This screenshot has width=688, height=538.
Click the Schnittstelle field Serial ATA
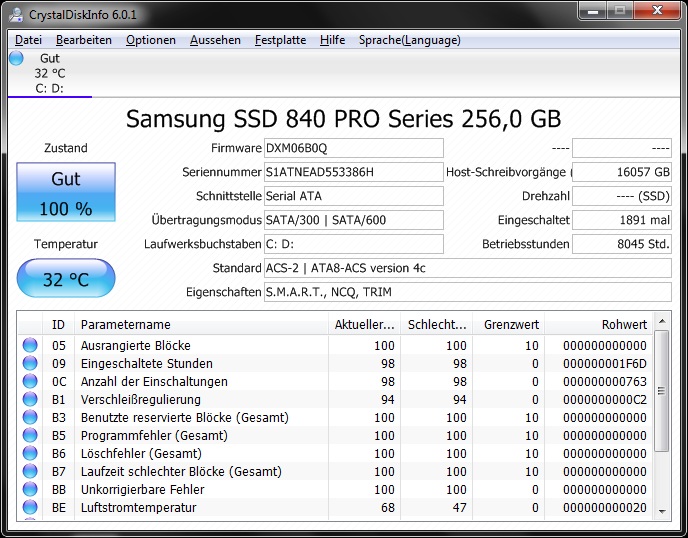coord(354,196)
